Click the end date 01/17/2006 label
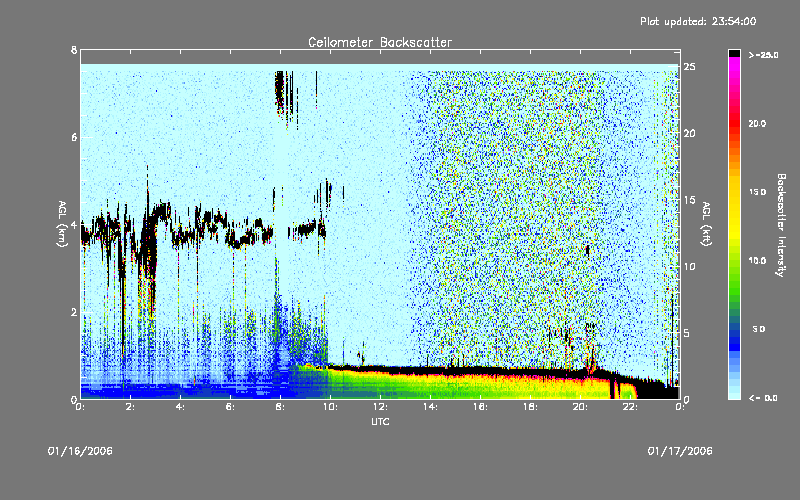This screenshot has width=800, height=500. point(680,451)
